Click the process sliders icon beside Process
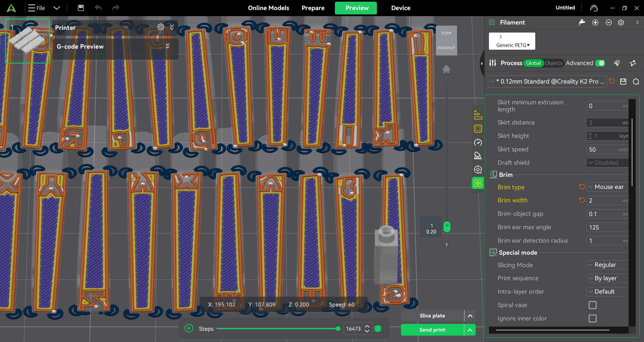Image resolution: width=644 pixels, height=342 pixels. (493, 63)
